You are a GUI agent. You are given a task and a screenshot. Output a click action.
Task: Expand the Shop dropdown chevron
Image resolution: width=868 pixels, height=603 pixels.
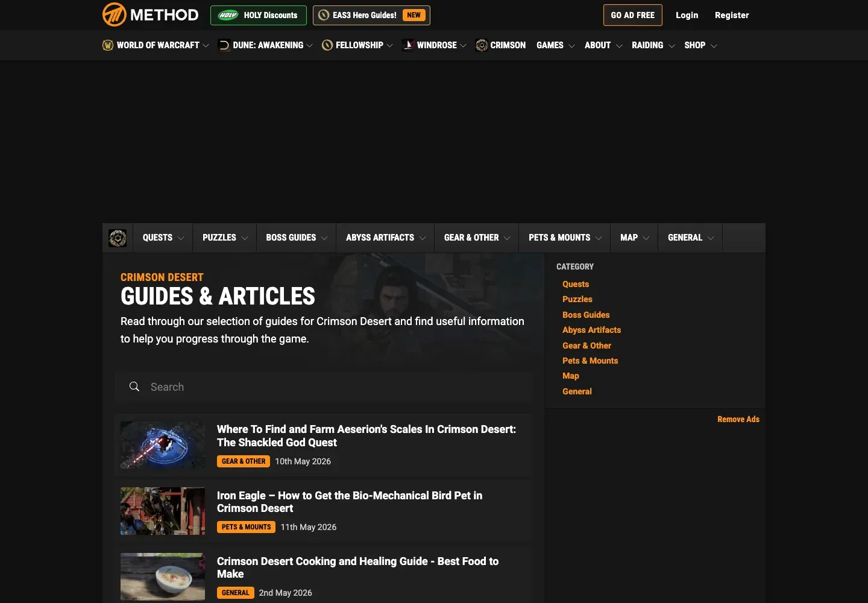tap(714, 46)
